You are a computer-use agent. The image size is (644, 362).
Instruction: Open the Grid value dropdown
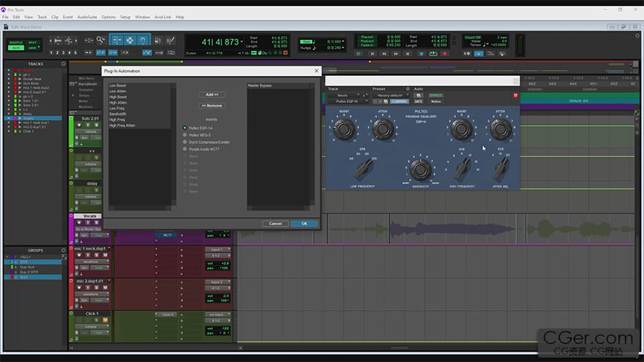[x=343, y=42]
